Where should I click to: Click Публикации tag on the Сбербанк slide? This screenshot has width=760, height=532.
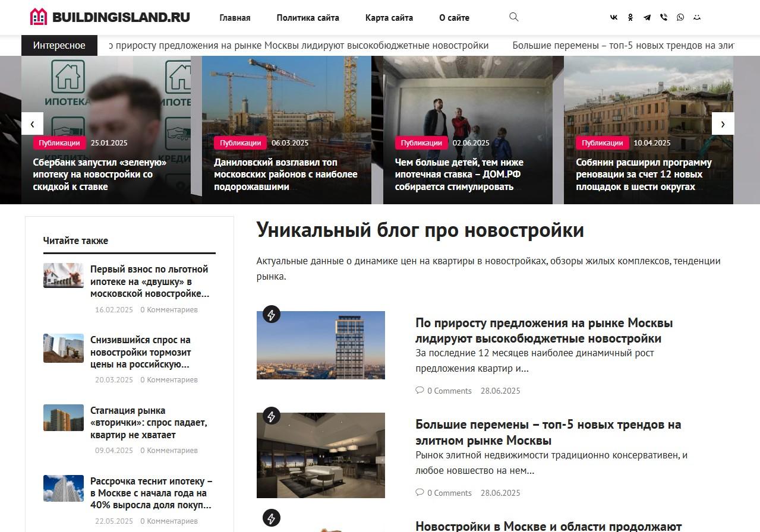click(59, 143)
